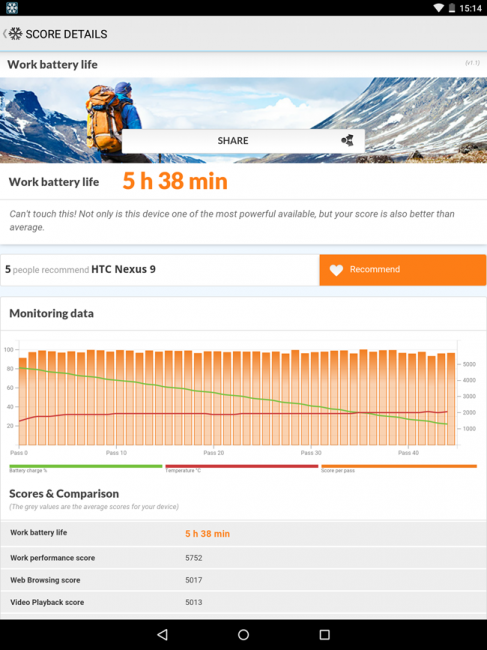The height and width of the screenshot is (650, 487).
Task: Tap the Android home circle button
Action: click(243, 634)
